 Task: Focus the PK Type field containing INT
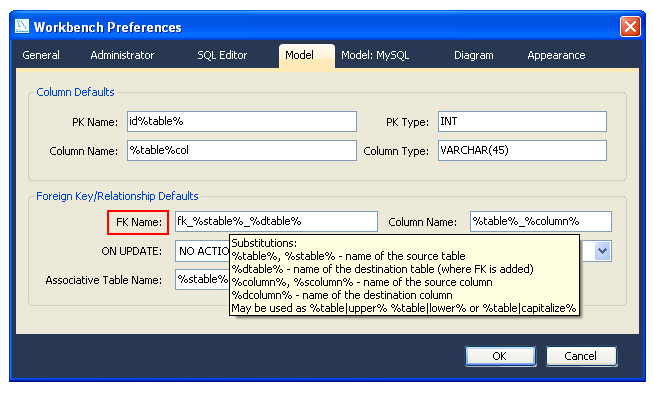[x=521, y=121]
